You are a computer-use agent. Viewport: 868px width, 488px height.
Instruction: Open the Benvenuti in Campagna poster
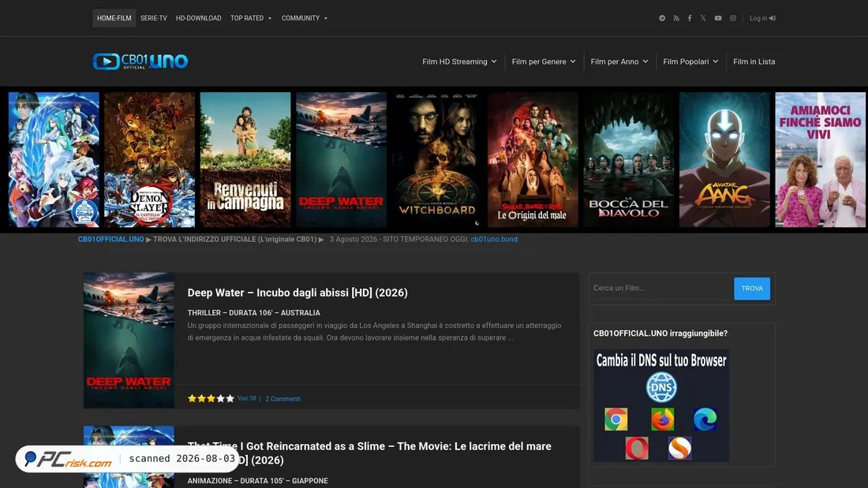tap(245, 159)
